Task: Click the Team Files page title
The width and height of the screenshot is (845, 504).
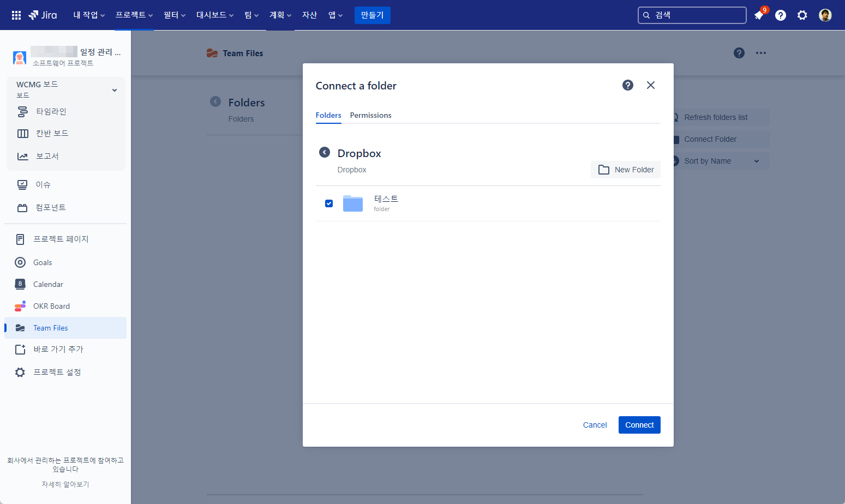Action: pos(243,53)
